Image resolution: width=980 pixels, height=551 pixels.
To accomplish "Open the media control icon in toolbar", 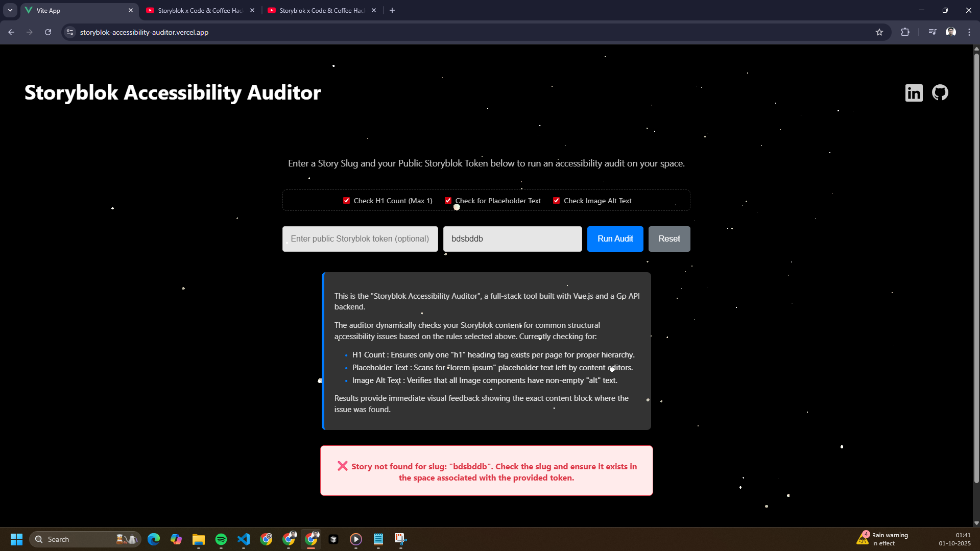I will point(932,32).
